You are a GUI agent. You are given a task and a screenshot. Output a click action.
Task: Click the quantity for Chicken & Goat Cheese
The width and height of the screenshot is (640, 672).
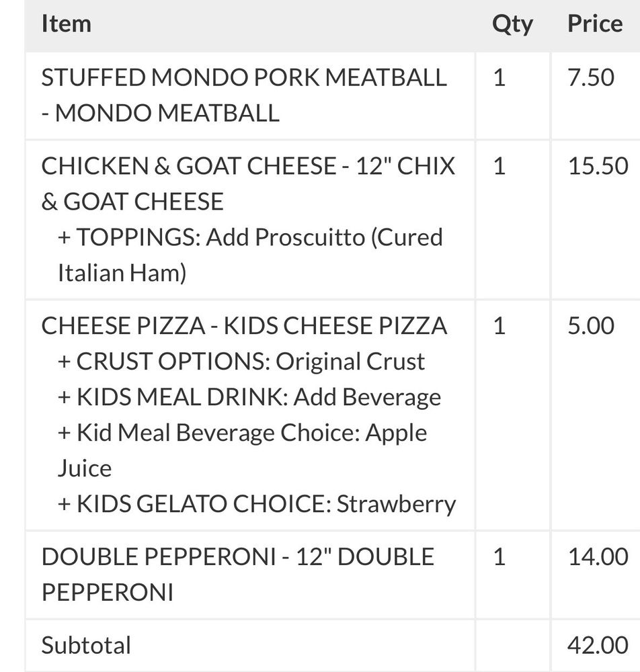[x=499, y=166]
